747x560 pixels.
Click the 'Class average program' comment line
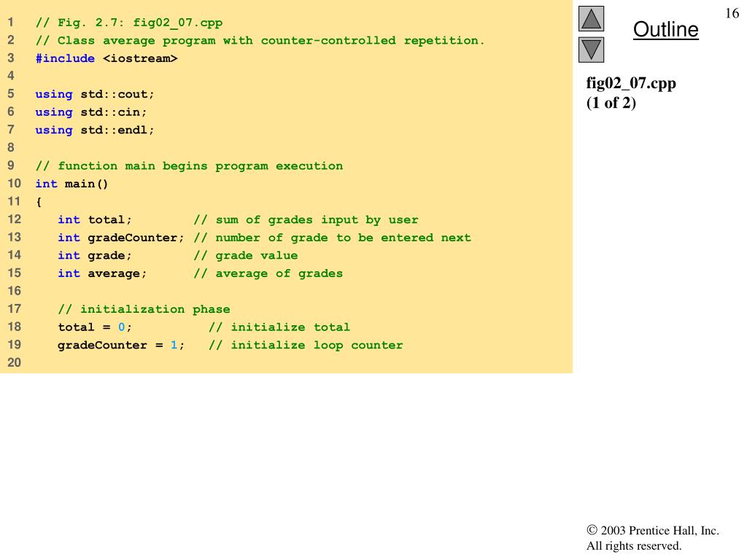click(260, 41)
